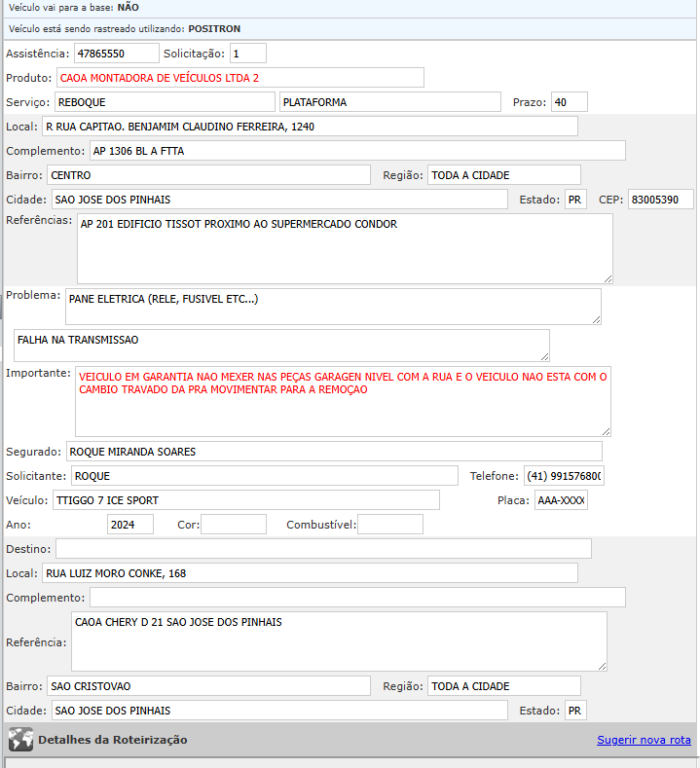
Task: Click the Sugerir nova rota link
Action: (x=644, y=740)
